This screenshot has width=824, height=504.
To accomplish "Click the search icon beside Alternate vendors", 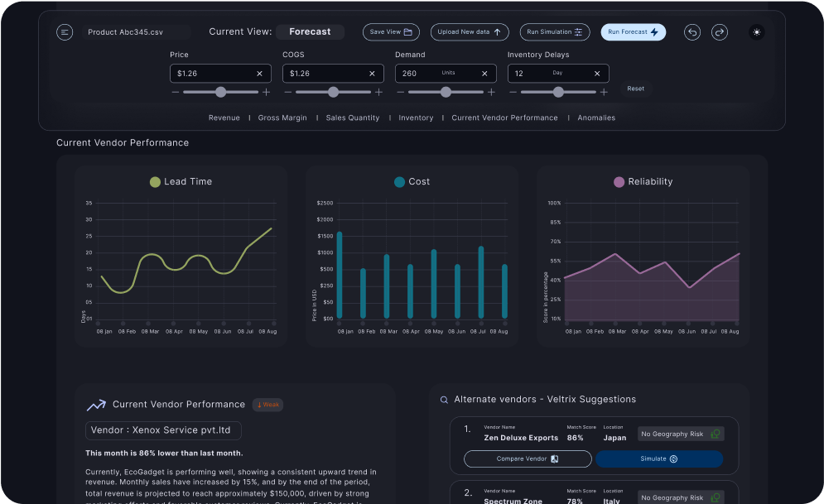I will pos(444,400).
